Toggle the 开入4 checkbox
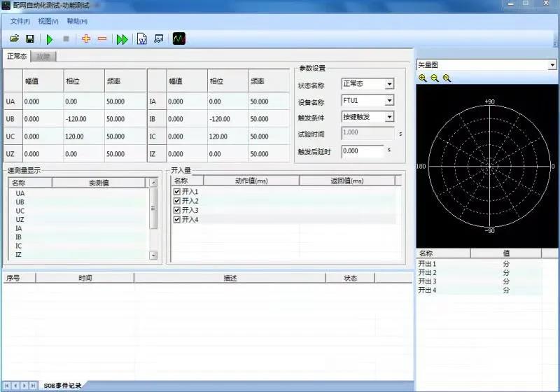The image size is (560, 392). tap(177, 220)
